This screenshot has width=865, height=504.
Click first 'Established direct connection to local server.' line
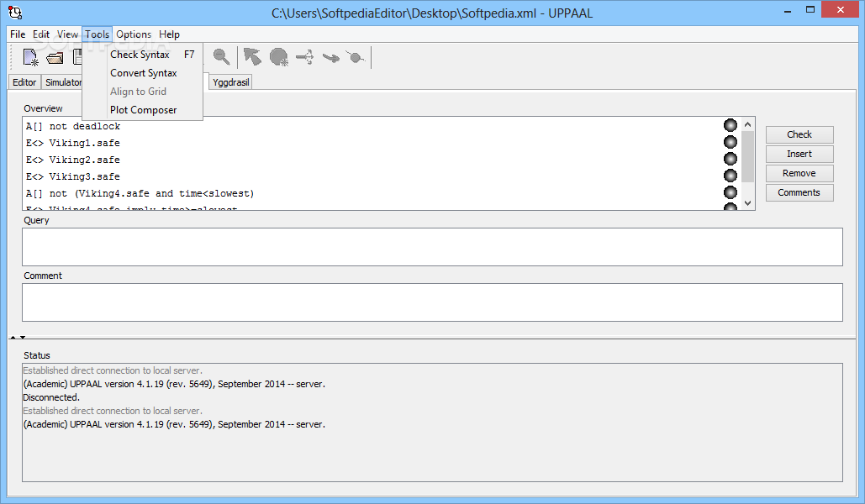(x=113, y=370)
